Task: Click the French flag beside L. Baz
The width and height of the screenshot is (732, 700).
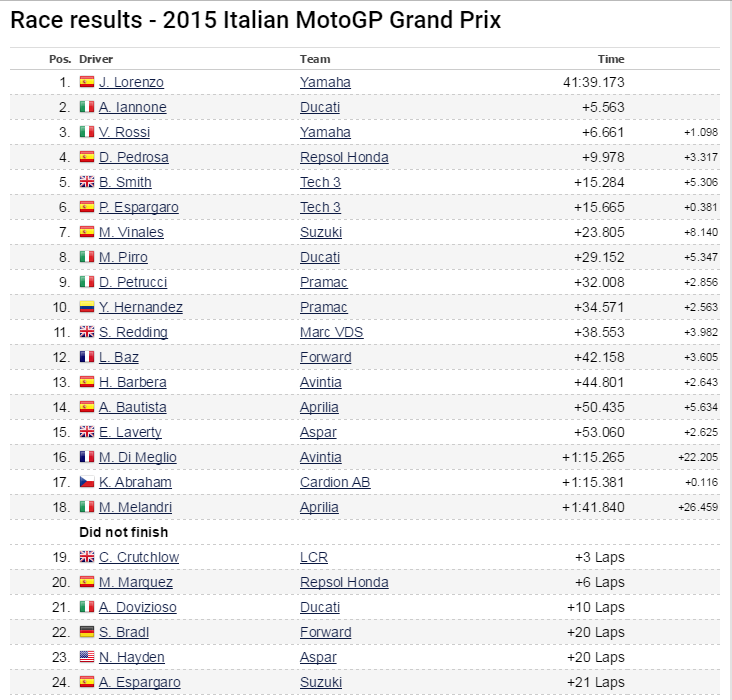Action: coord(87,357)
